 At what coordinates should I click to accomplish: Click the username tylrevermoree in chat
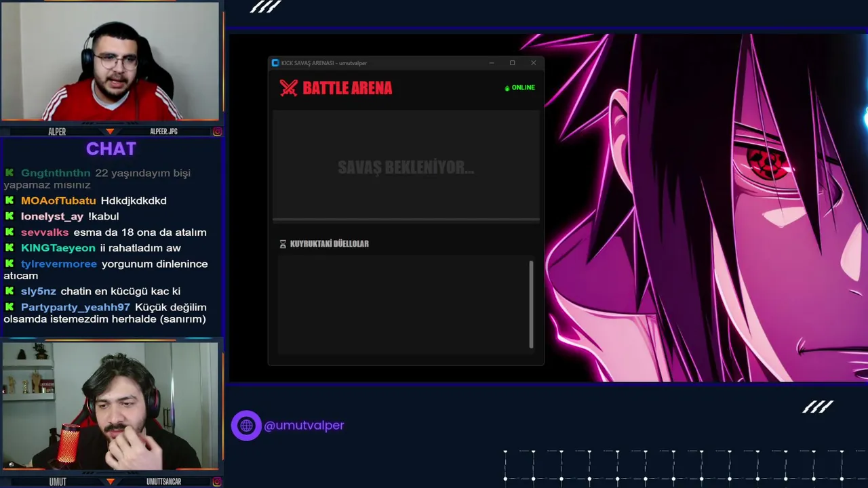coord(59,264)
